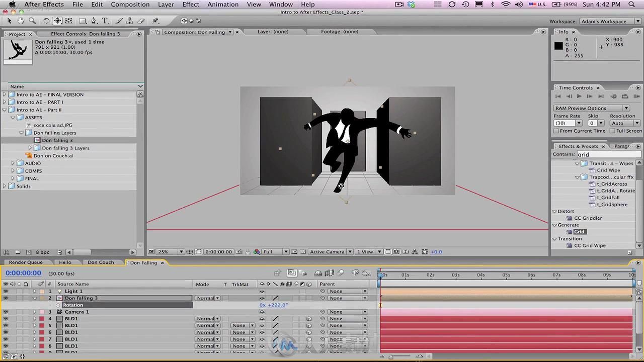Open the magnification 25% dropdown
Screen dimensions: 644x362
(171, 252)
